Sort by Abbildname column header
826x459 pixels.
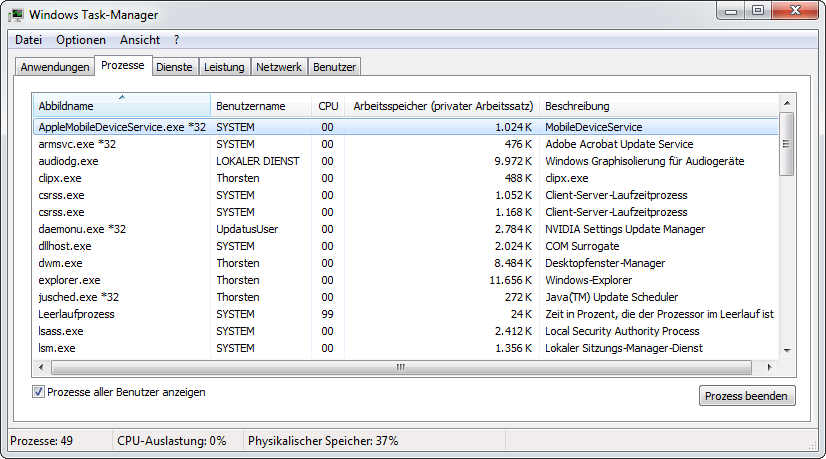121,106
